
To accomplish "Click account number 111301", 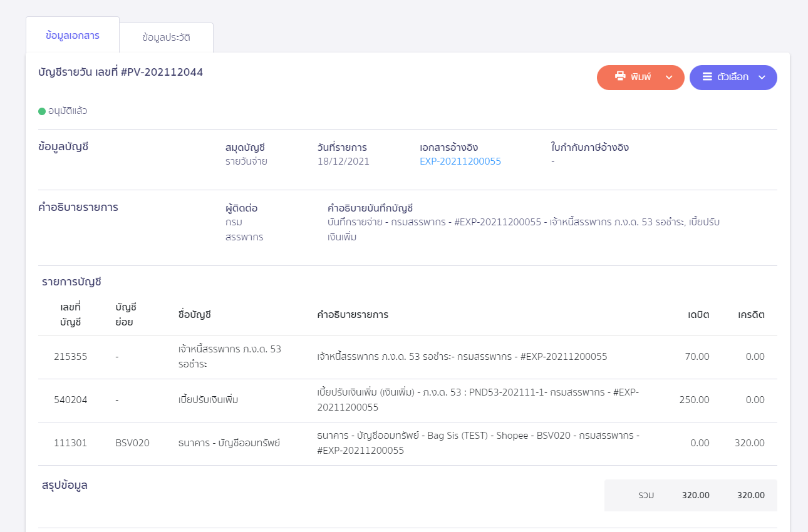I will tap(71, 443).
